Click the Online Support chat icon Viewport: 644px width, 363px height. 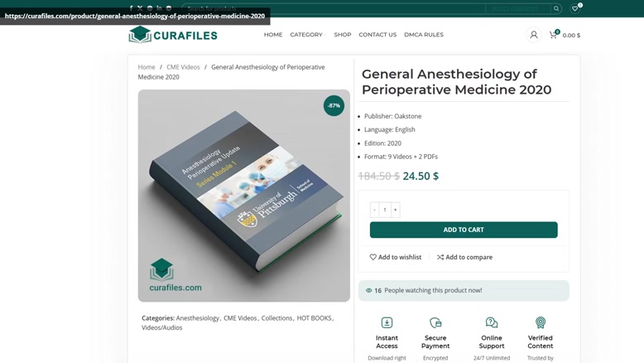pos(492,322)
